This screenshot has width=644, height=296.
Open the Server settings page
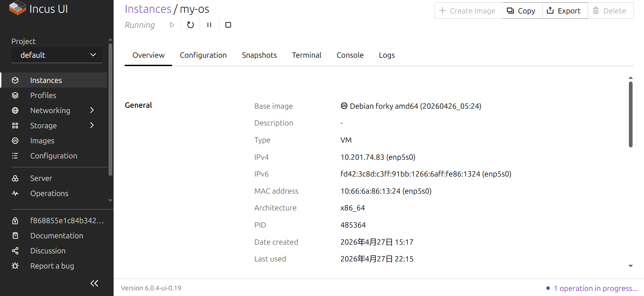point(41,178)
